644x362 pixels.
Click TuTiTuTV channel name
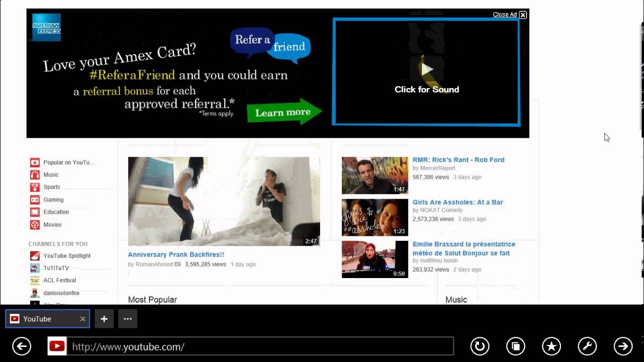point(56,268)
